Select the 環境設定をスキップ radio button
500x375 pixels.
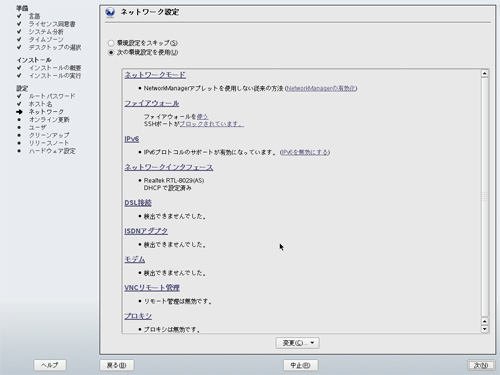(x=111, y=43)
